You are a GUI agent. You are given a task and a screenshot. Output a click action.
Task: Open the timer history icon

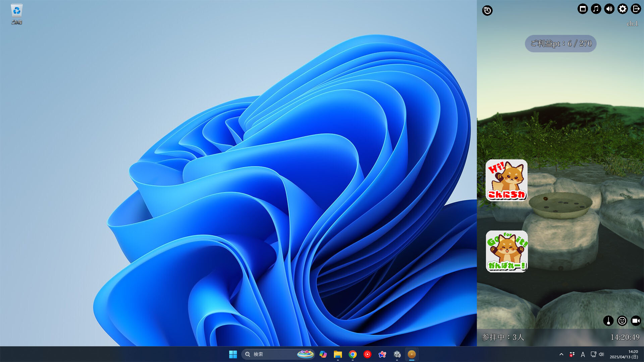tap(487, 11)
